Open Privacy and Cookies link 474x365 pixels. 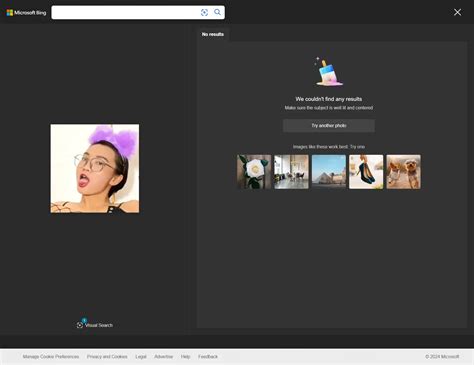coord(107,357)
